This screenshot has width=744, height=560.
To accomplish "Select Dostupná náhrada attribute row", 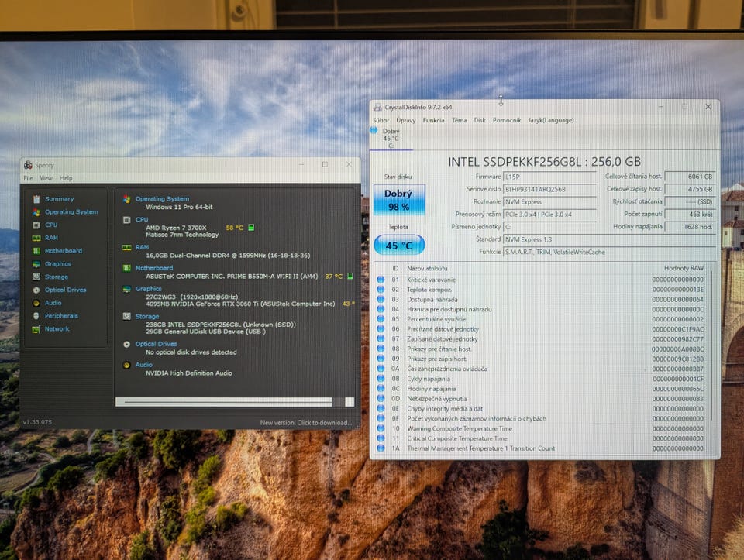I will 541,300.
